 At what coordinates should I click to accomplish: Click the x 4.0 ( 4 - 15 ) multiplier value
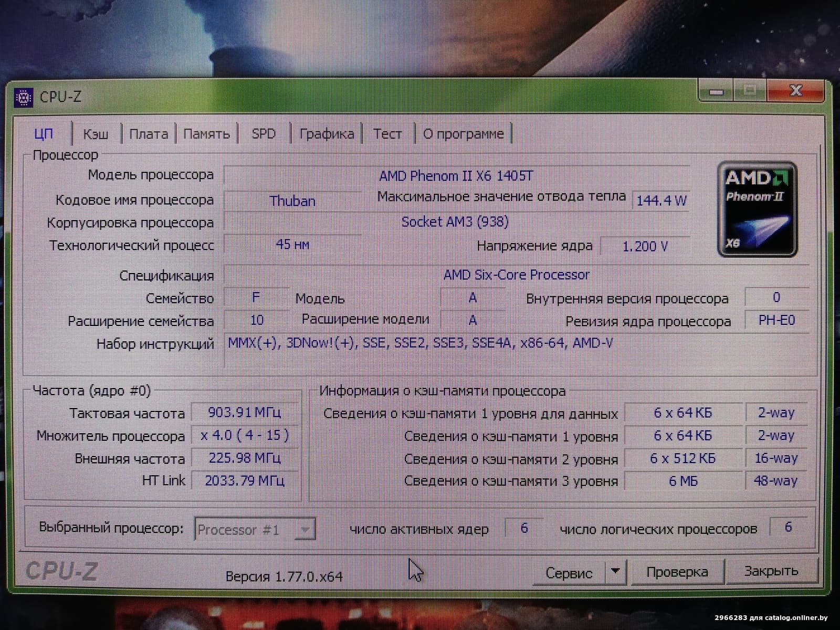tap(245, 435)
